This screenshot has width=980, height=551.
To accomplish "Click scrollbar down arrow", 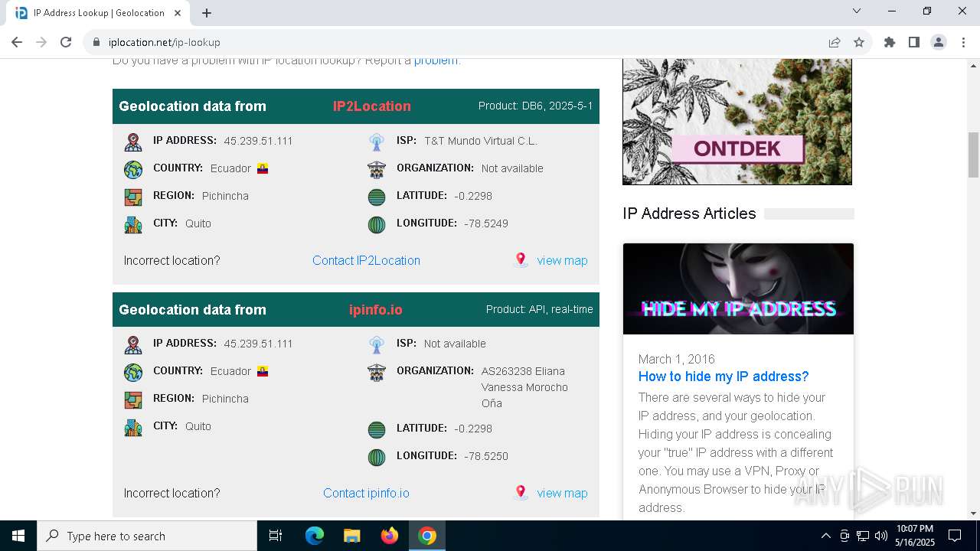I will 973,514.
